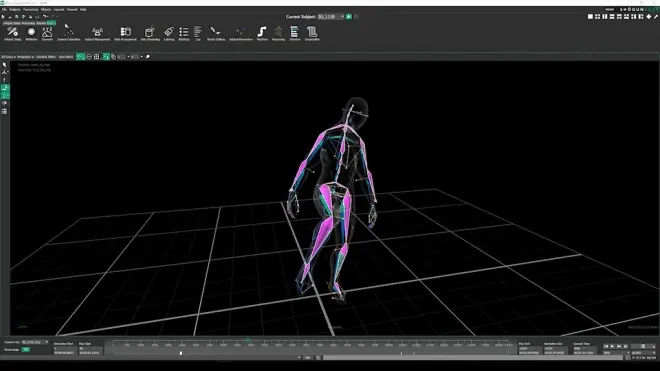The image size is (660, 371).
Task: Click the timeline's green current-frame marker
Action: pos(248,340)
